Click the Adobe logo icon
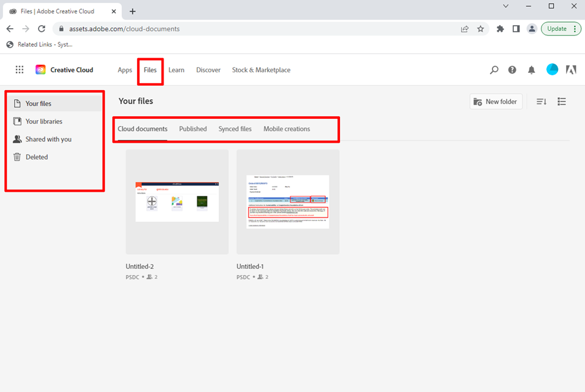Screen dimensions: 585x392 coord(571,70)
